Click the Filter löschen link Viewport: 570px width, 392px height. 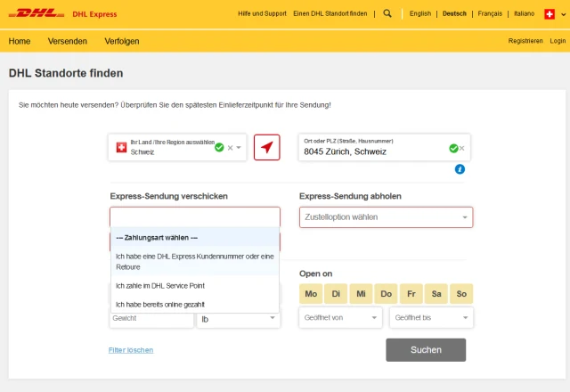tap(131, 350)
